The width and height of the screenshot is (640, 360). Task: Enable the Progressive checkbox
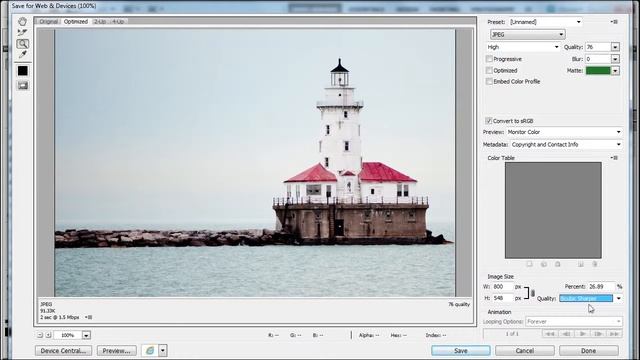tap(489, 59)
